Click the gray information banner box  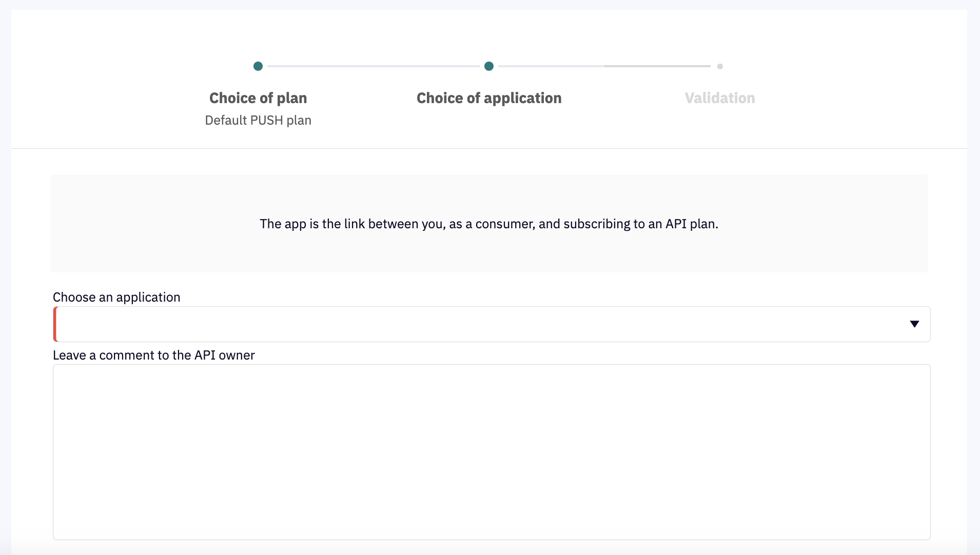click(489, 224)
